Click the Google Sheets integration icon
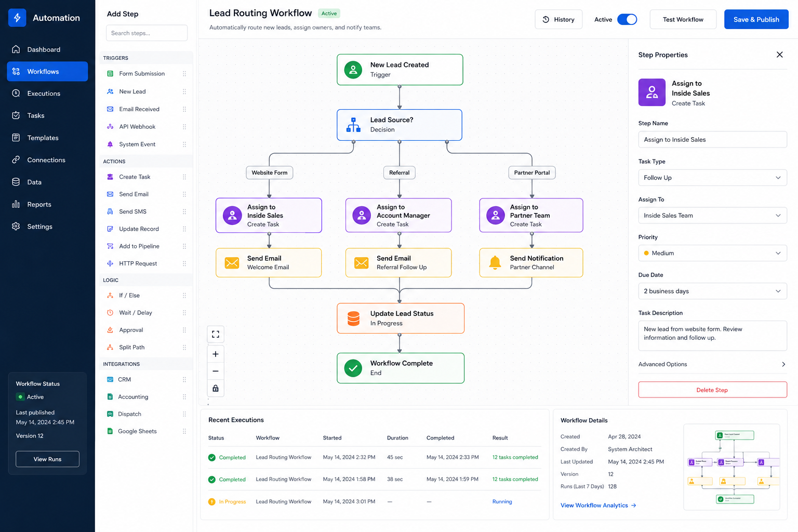 [110, 431]
